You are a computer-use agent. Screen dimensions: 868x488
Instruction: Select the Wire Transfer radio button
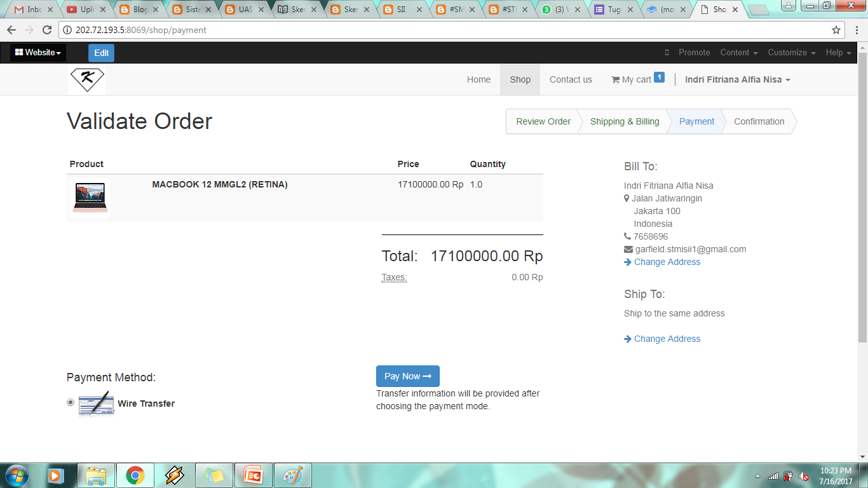pyautogui.click(x=71, y=403)
